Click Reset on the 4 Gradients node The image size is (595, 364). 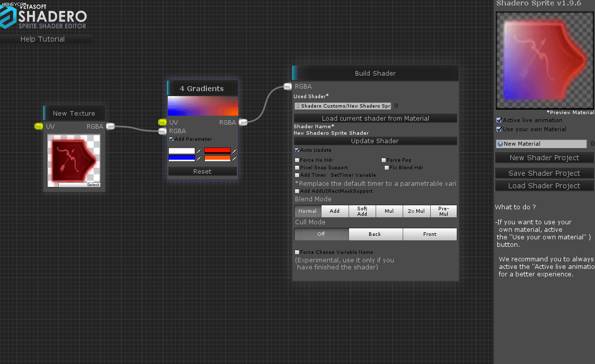[203, 171]
